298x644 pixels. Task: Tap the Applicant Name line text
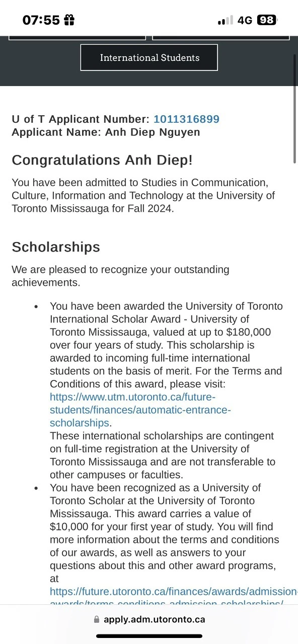106,132
